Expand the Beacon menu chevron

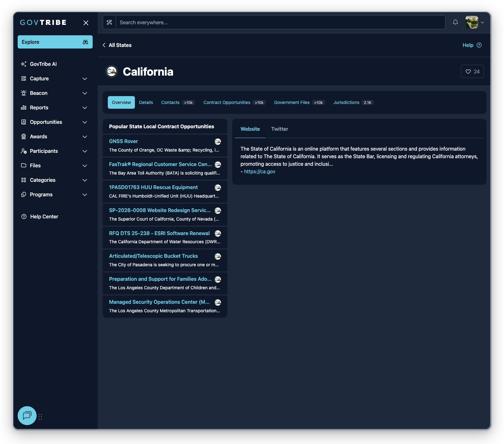pyautogui.click(x=85, y=93)
